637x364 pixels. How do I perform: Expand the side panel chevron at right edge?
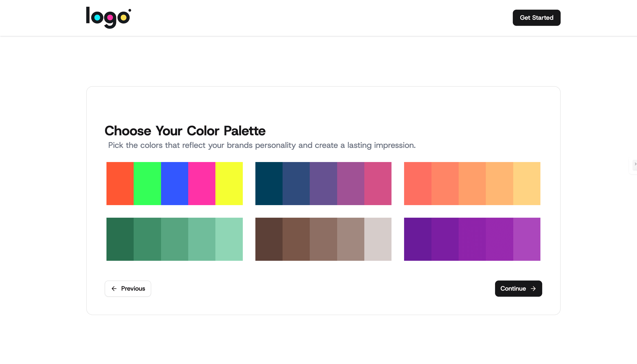pyautogui.click(x=635, y=164)
